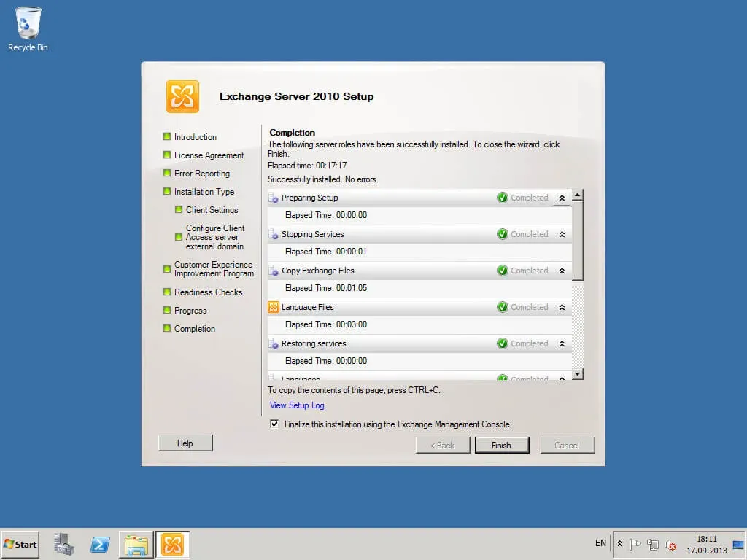The width and height of the screenshot is (747, 560).
Task: Launch PowerShell from the taskbar
Action: click(x=100, y=544)
